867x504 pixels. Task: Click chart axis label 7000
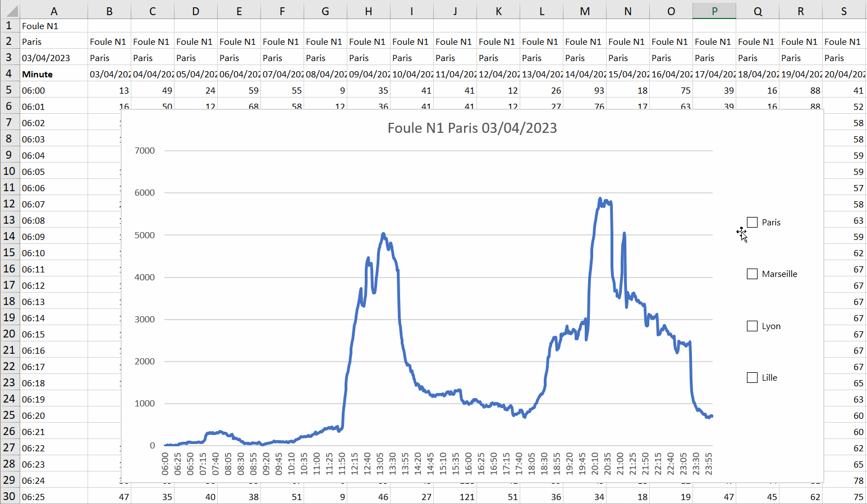(145, 150)
